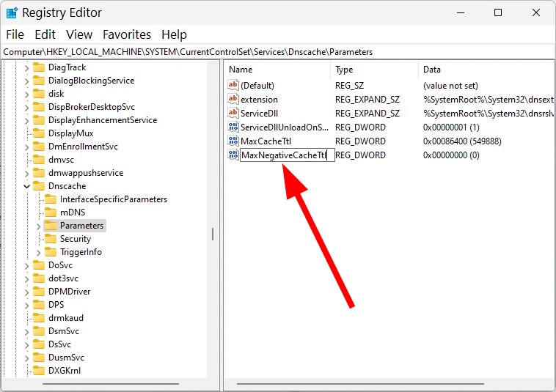Click the tree pane vertical scrollbar thumb
The image size is (556, 392).
coord(213,234)
